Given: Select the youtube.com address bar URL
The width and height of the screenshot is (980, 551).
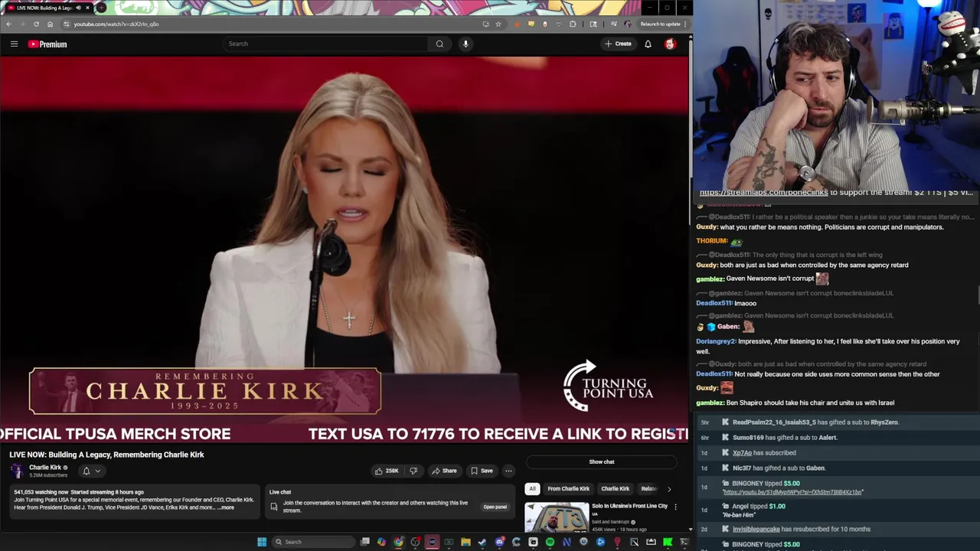Looking at the screenshot, I should pos(116,24).
